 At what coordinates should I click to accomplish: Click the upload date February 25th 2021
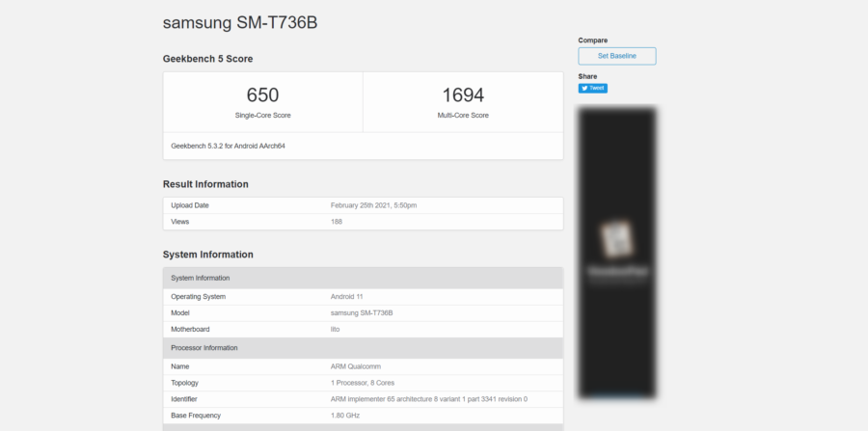click(x=373, y=205)
